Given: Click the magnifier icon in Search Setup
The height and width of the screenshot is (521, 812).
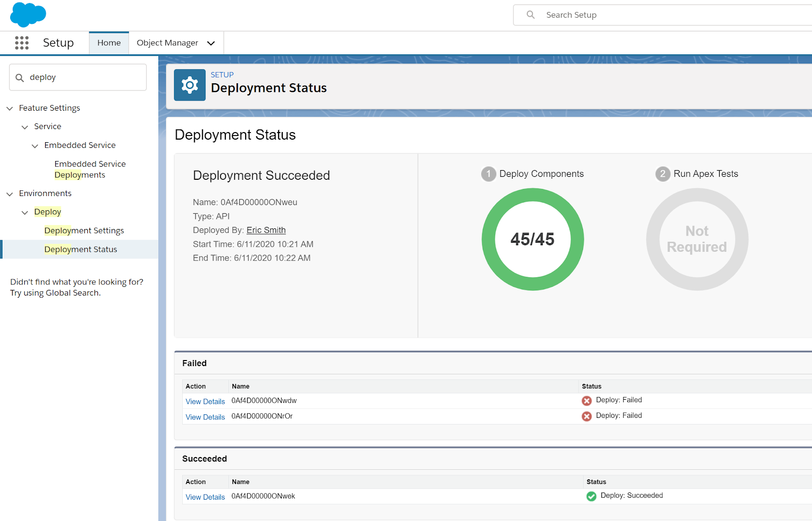Looking at the screenshot, I should tap(530, 15).
